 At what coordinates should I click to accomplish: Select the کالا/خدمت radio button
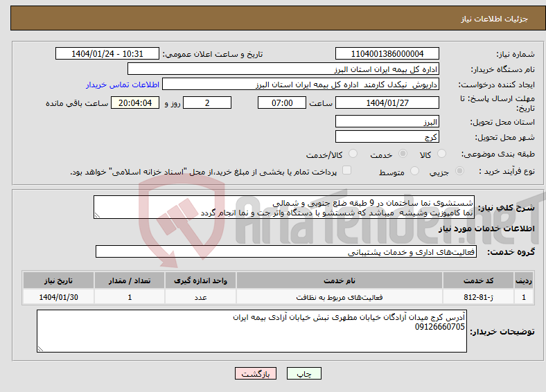point(353,154)
